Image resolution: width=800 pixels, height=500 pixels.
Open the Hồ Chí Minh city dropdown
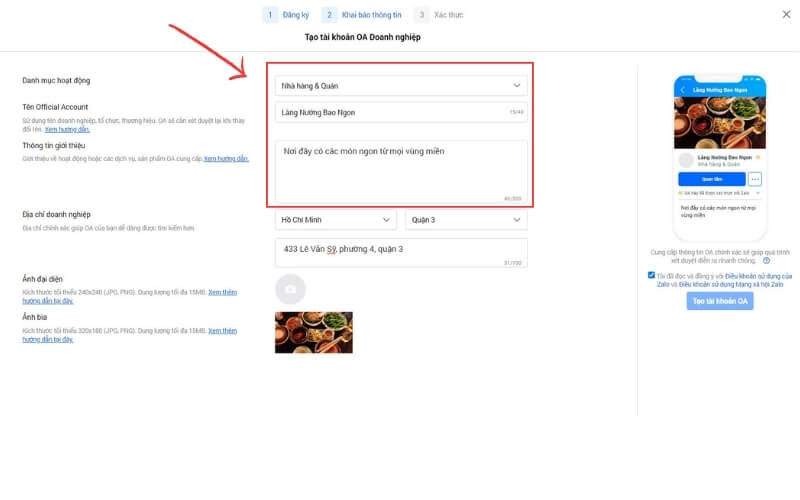[x=336, y=220]
